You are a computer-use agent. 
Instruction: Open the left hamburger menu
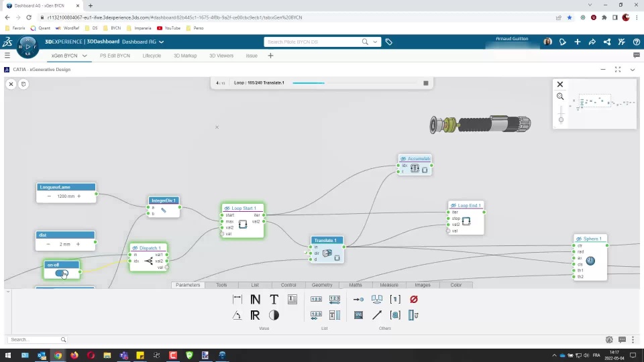point(7,56)
